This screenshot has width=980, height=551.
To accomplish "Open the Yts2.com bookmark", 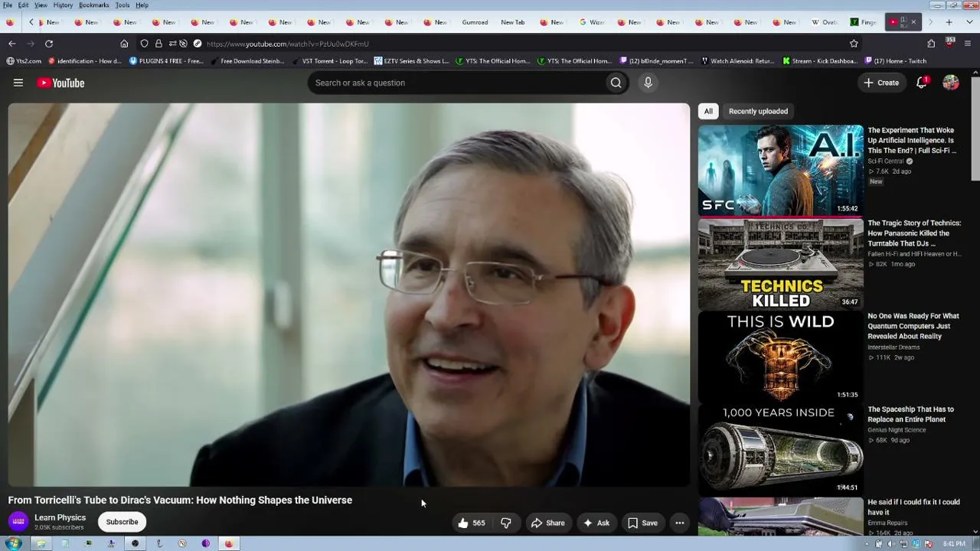I will [x=24, y=61].
